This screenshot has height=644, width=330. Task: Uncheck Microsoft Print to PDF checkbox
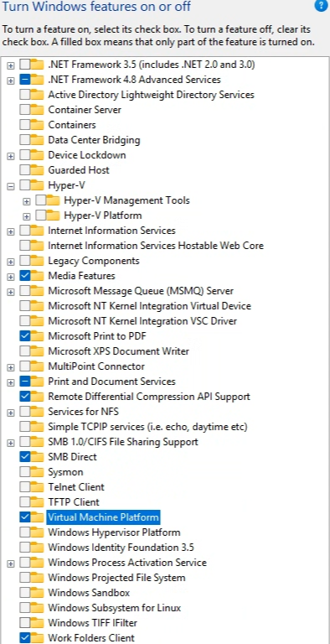coord(24,336)
